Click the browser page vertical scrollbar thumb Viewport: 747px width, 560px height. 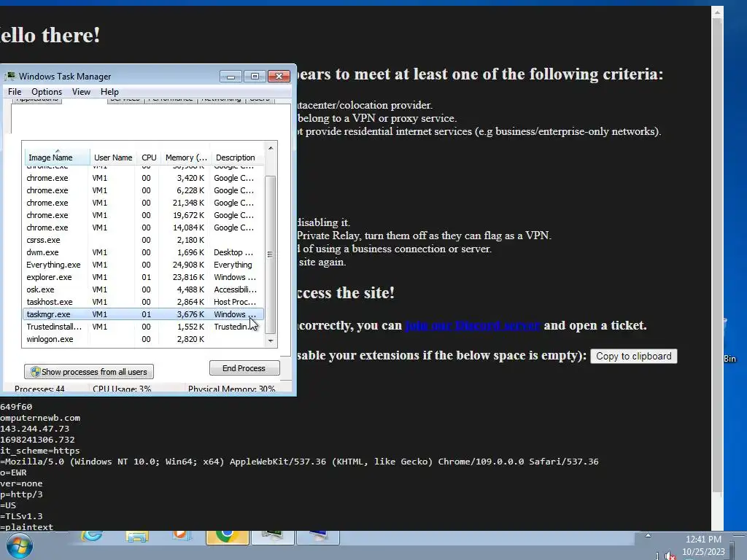[718, 257]
